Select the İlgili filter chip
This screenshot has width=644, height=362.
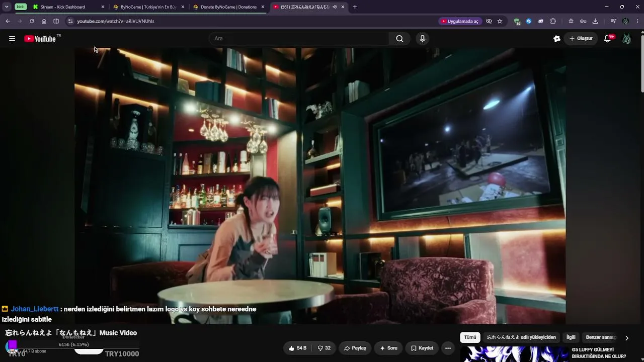click(571, 337)
